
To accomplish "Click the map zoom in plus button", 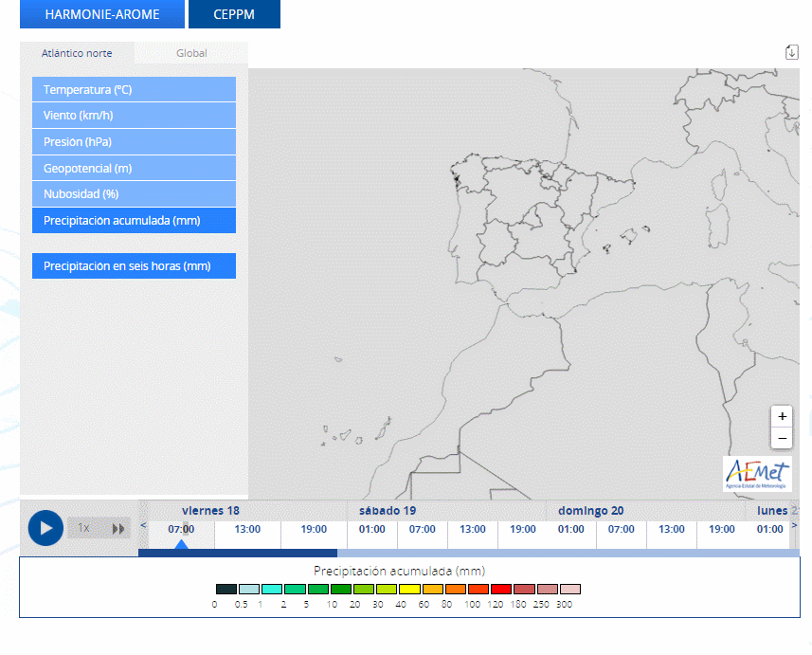I will tap(782, 416).
